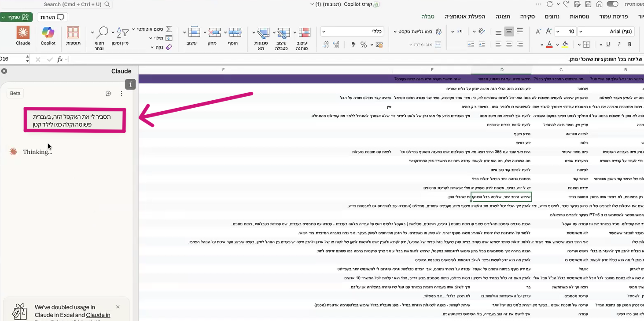Screen dimensions: 644x321
Task: Select column D header
Action: pyautogui.click(x=502, y=70)
